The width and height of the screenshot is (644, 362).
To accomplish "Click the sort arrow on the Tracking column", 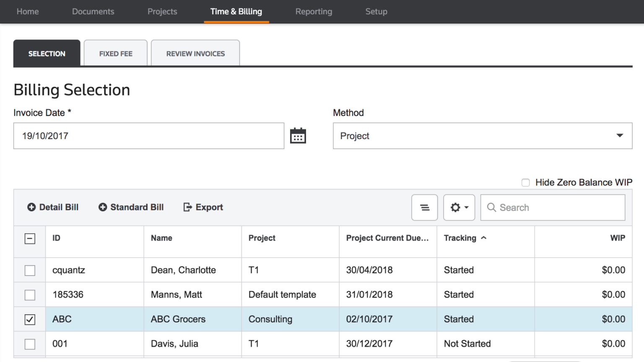I will (484, 238).
